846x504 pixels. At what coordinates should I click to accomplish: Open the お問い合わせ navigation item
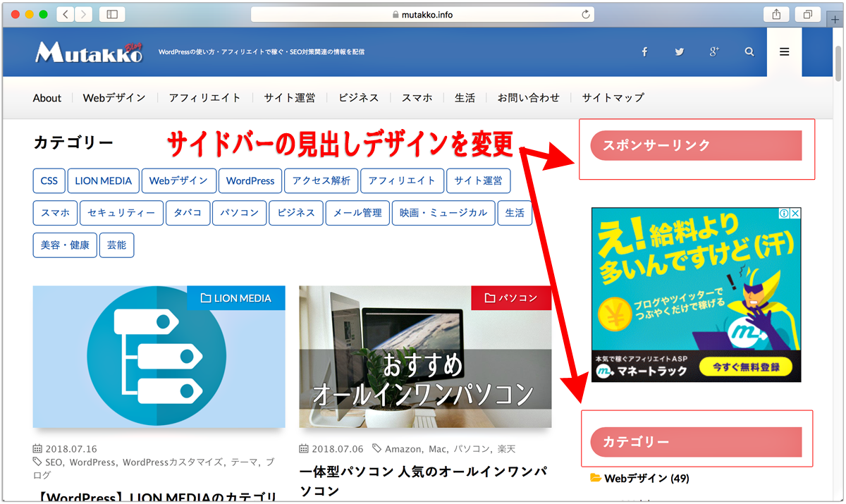click(x=528, y=98)
